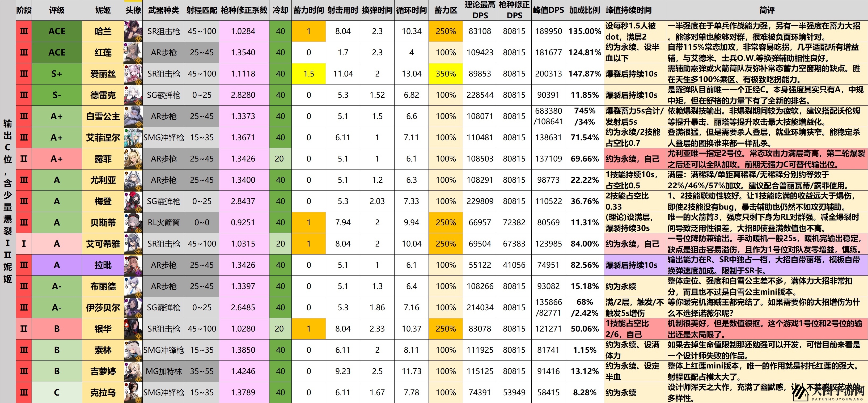Select the 峰值DPS column header

[548, 10]
